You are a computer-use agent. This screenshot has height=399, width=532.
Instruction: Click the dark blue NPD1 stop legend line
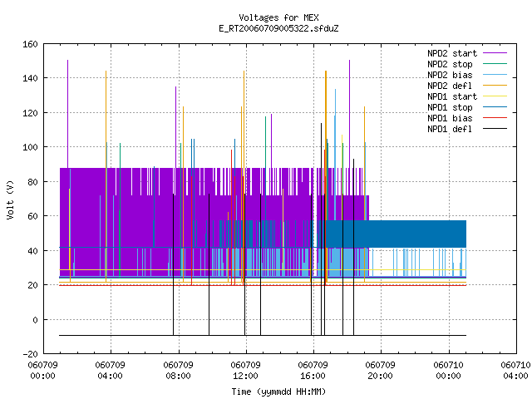[495, 107]
